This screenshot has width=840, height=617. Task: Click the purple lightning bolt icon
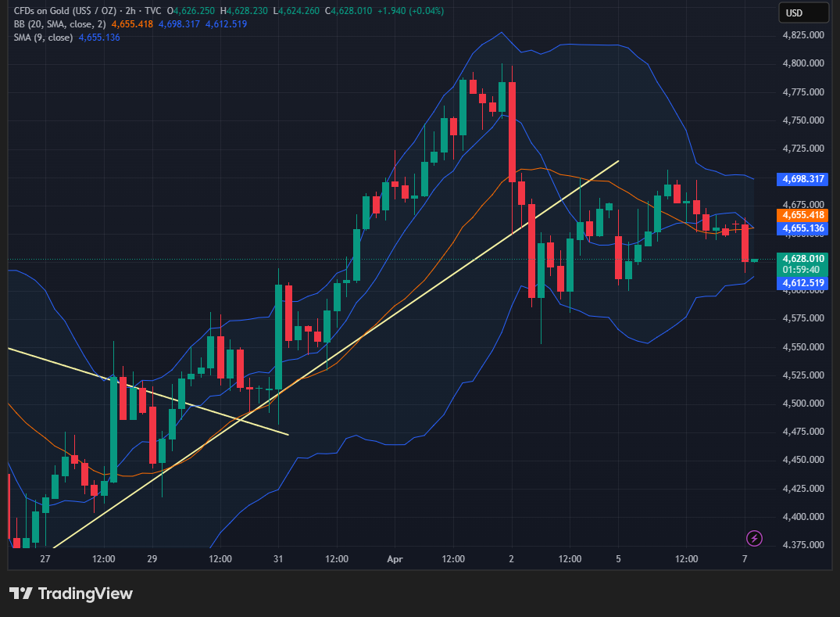point(754,538)
